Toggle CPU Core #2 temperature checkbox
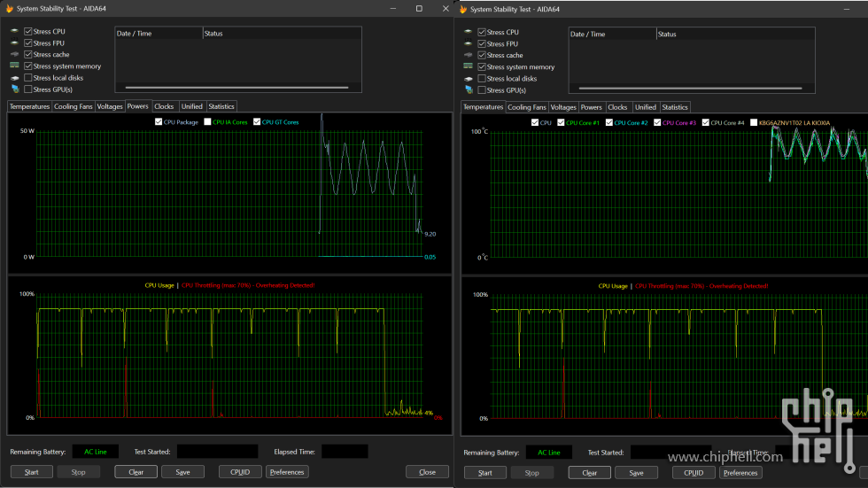This screenshot has height=488, width=868. 609,122
